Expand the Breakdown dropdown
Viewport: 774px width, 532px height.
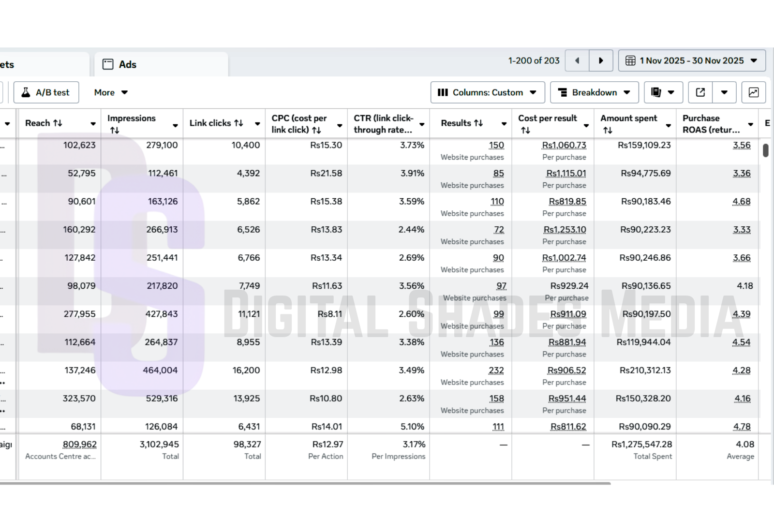[x=594, y=92]
